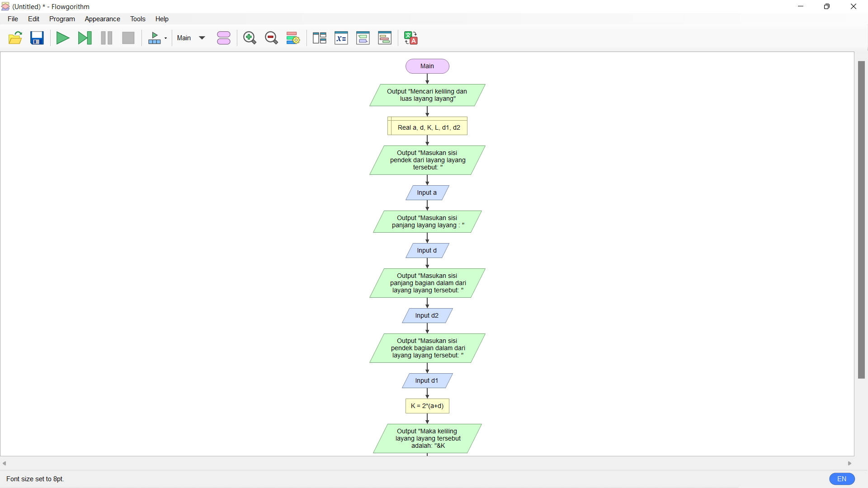Select the Input a shape

[x=427, y=192]
